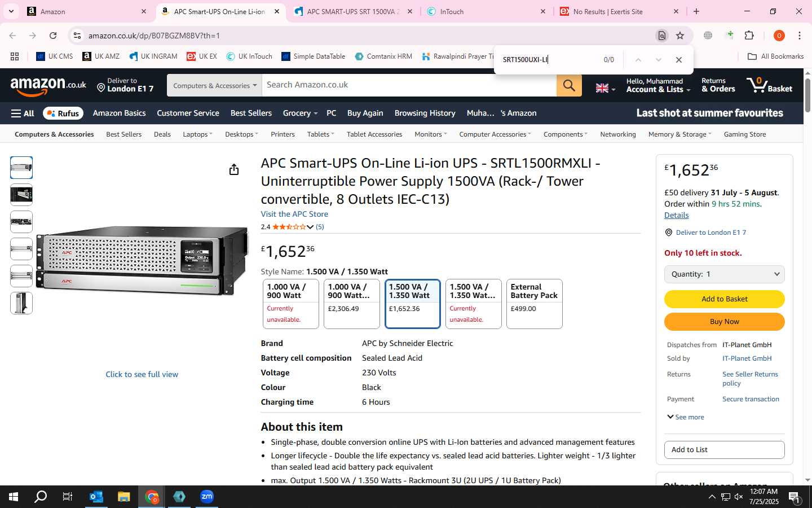812x508 pixels.
Task: Click Buy Now button
Action: [x=725, y=322]
